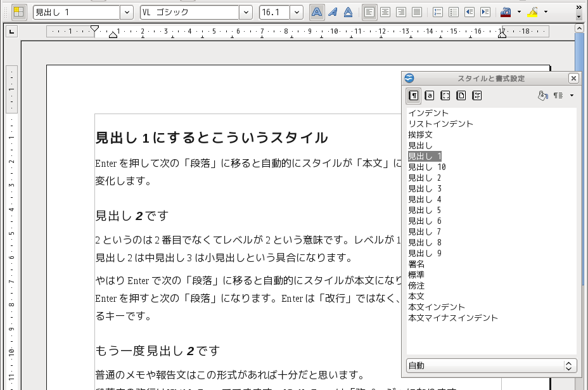Viewport: 588px width, 390px height.
Task: Show Frame Styles in the styles panel
Action: click(445, 96)
